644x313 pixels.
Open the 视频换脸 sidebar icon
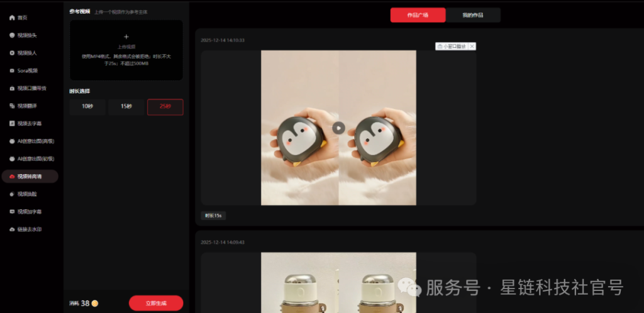(12, 194)
